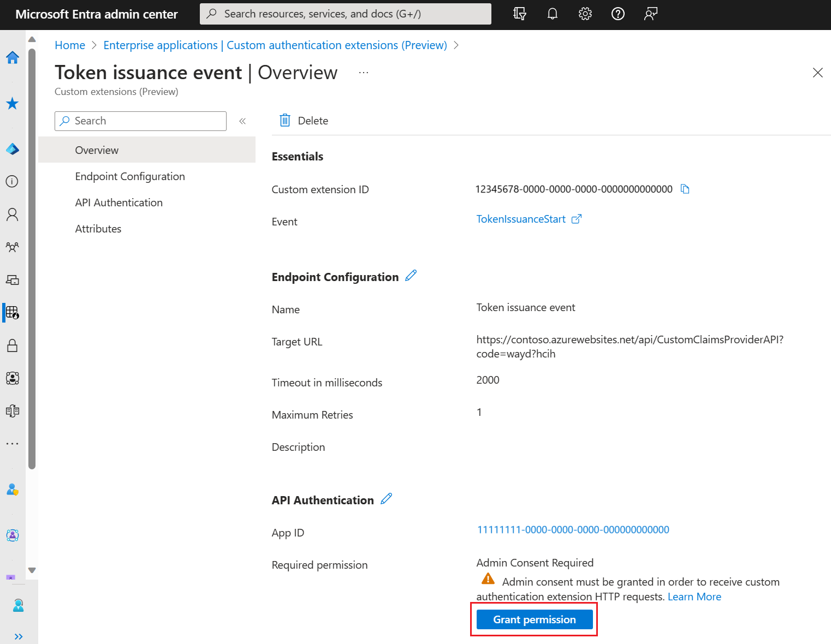
Task: Open the feedback icon in top bar
Action: click(650, 14)
